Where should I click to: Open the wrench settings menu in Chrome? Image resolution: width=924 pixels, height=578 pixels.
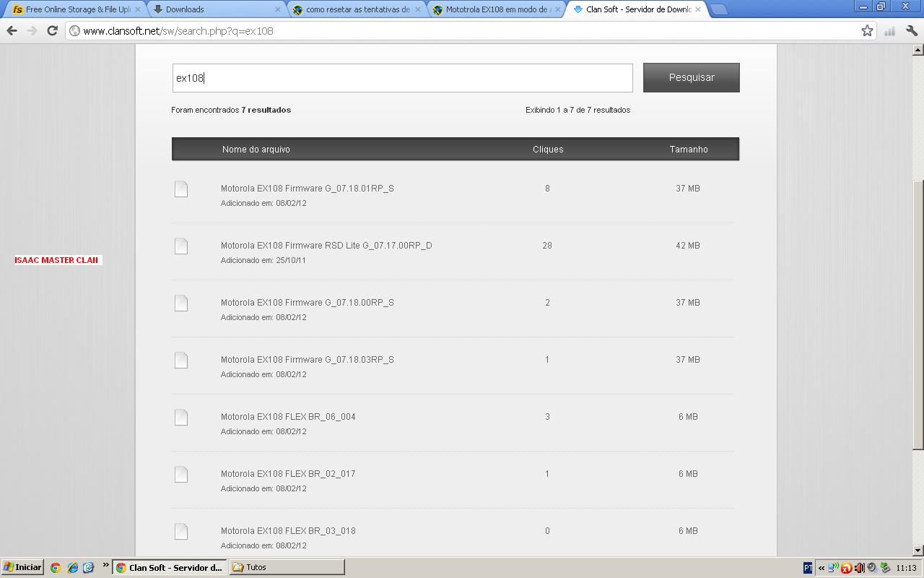coord(912,30)
